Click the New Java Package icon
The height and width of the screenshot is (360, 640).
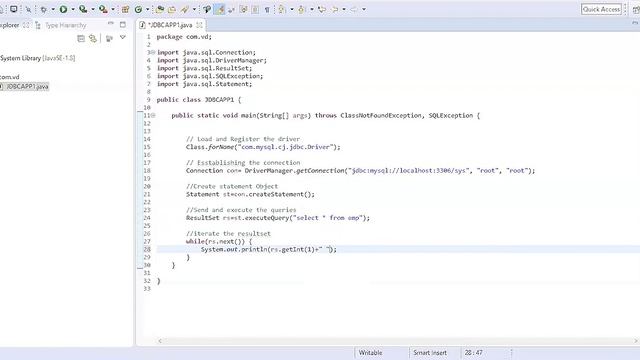125,9
